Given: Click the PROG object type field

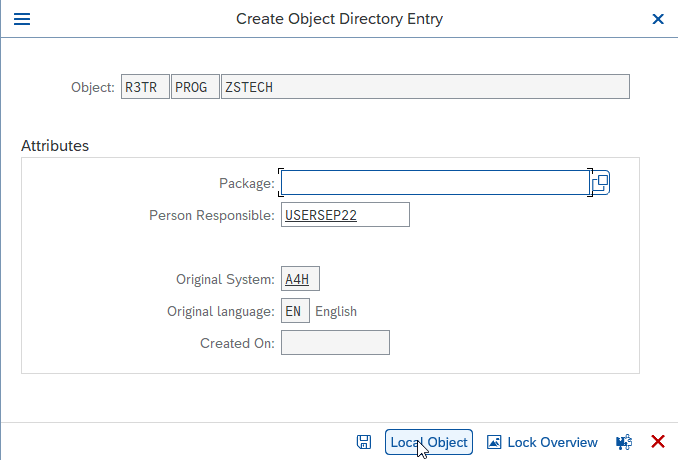Looking at the screenshot, I should 195,87.
